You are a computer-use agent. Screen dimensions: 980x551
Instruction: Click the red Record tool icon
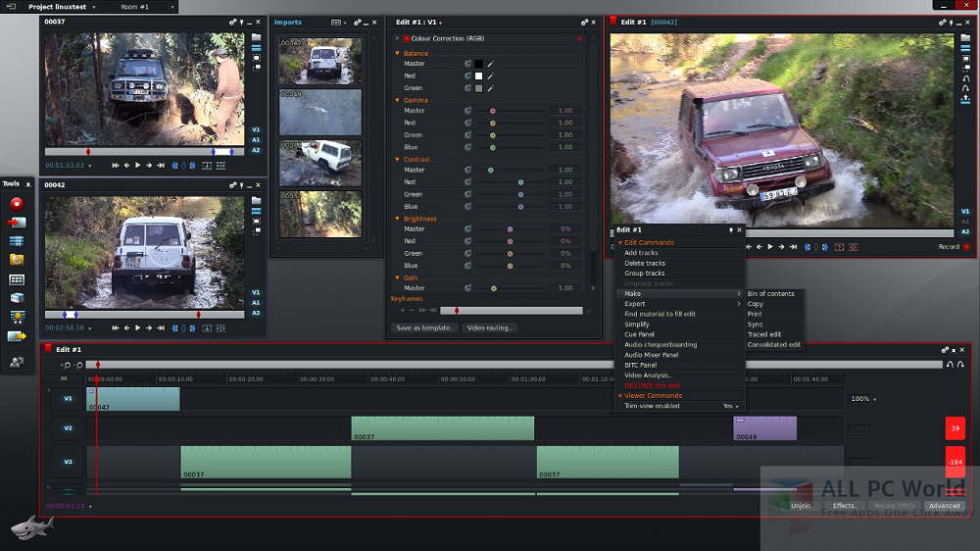coord(17,203)
